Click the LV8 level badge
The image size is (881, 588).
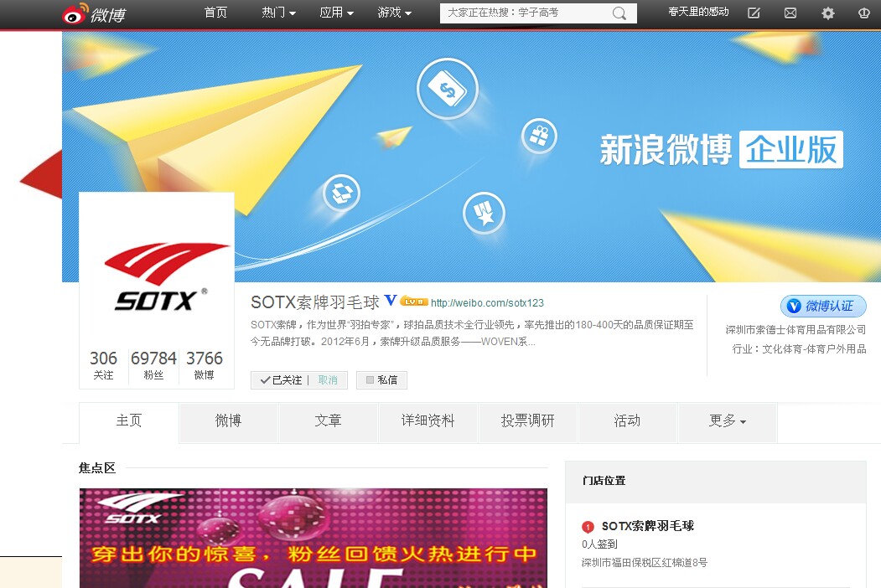[414, 302]
